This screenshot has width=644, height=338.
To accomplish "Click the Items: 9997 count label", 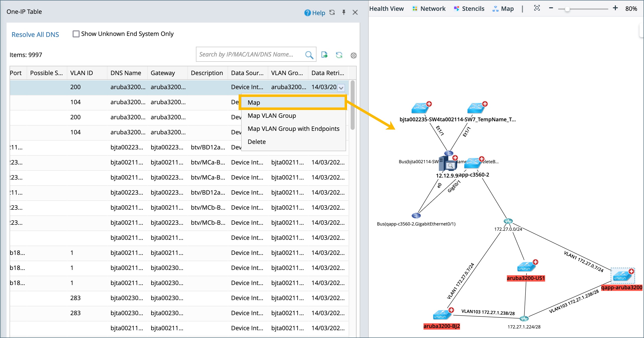I will (x=26, y=55).
